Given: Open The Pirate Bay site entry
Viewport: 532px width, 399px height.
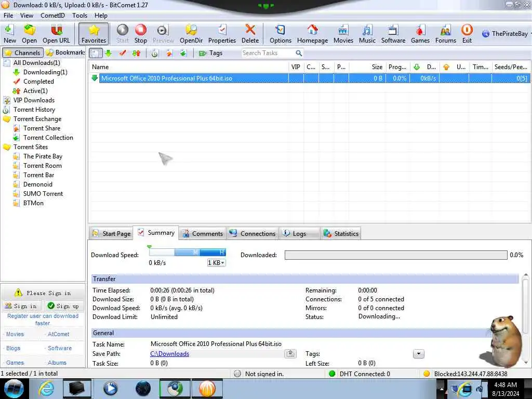Looking at the screenshot, I should tap(43, 156).
